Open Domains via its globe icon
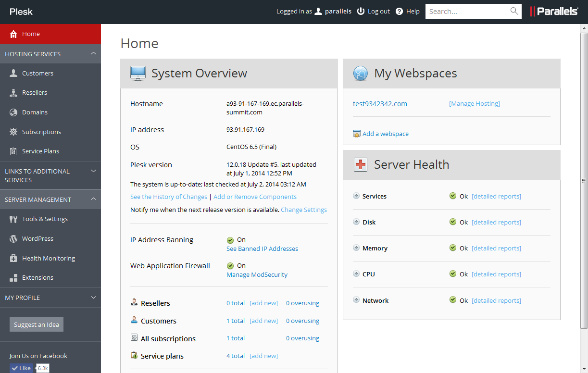 pyautogui.click(x=13, y=112)
